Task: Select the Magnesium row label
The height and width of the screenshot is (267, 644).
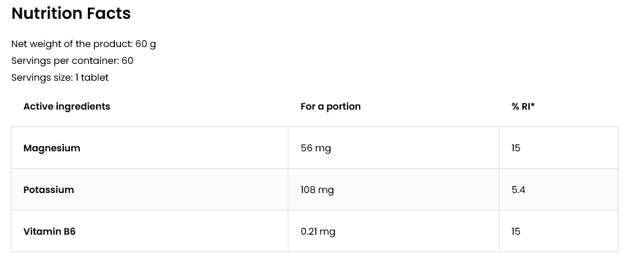Action: coord(52,148)
